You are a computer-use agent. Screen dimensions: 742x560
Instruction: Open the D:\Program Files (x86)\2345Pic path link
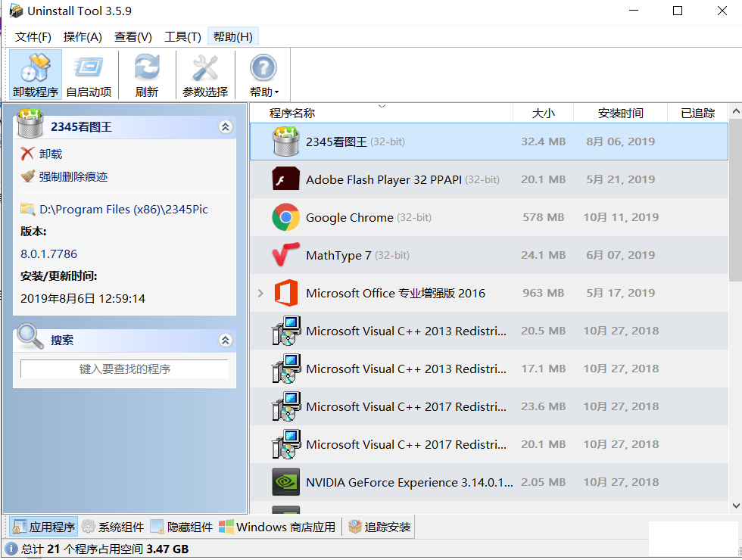tap(123, 209)
